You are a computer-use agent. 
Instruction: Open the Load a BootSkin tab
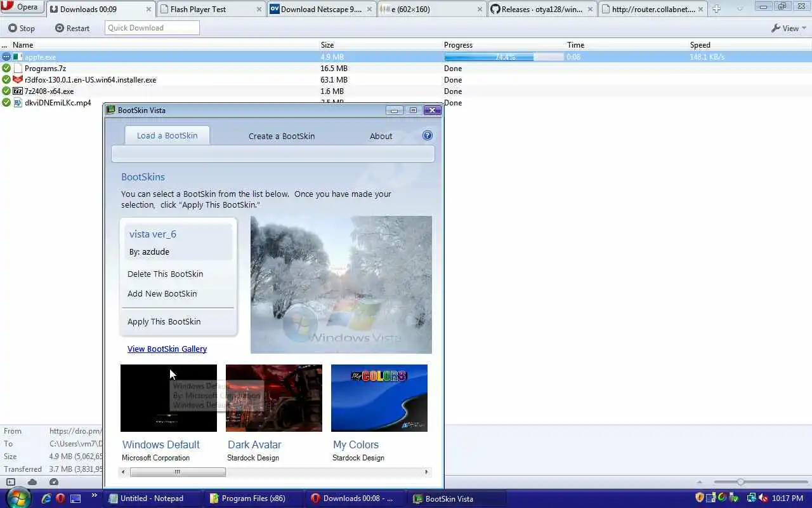pos(167,135)
